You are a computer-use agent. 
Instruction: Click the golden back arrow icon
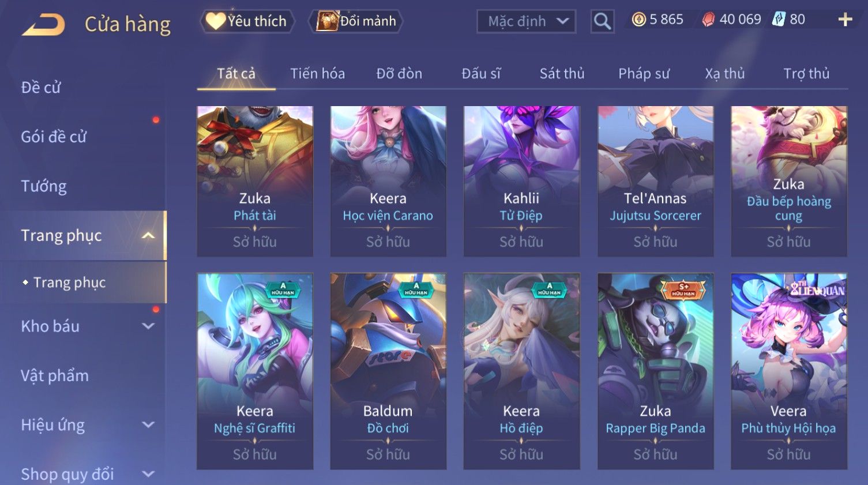pyautogui.click(x=43, y=25)
